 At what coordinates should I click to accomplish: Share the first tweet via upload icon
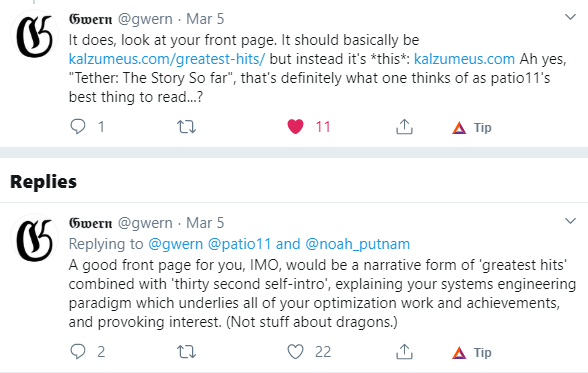click(x=404, y=127)
